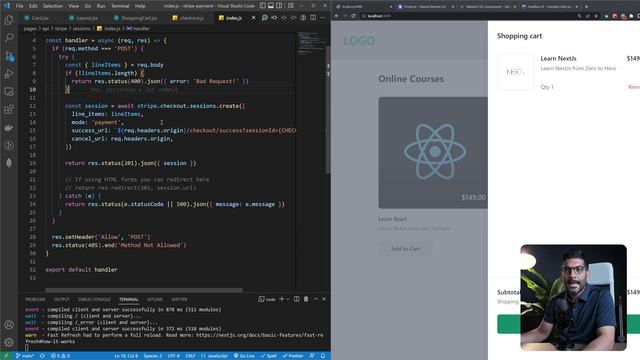
Task: Click the green chat icon in editor toolbar
Action: pyautogui.click(x=264, y=18)
